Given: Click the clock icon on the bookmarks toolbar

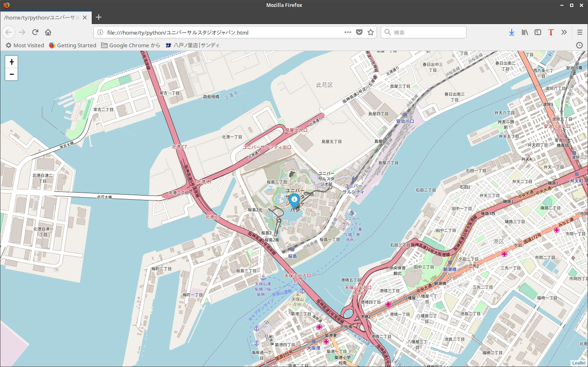Looking at the screenshot, I should [x=579, y=45].
